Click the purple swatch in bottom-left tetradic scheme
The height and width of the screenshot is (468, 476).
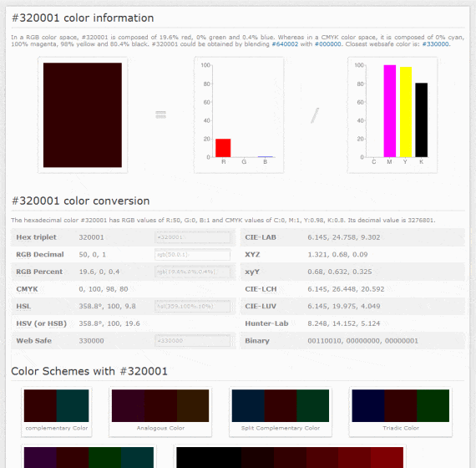40,457
